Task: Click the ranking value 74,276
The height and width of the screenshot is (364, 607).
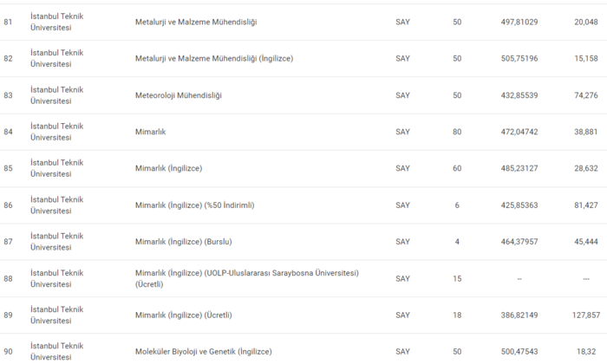Action: (587, 95)
